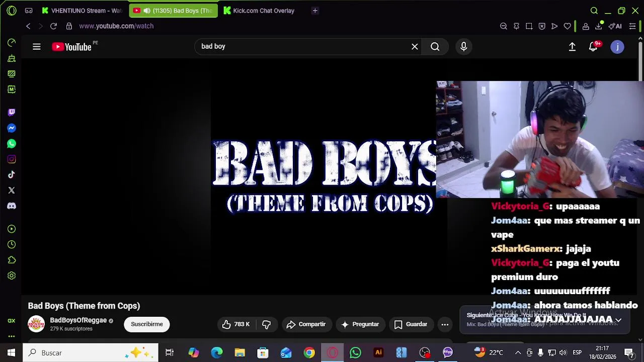The image size is (644, 362).
Task: Open browsing history clock icon
Action: tap(12, 244)
